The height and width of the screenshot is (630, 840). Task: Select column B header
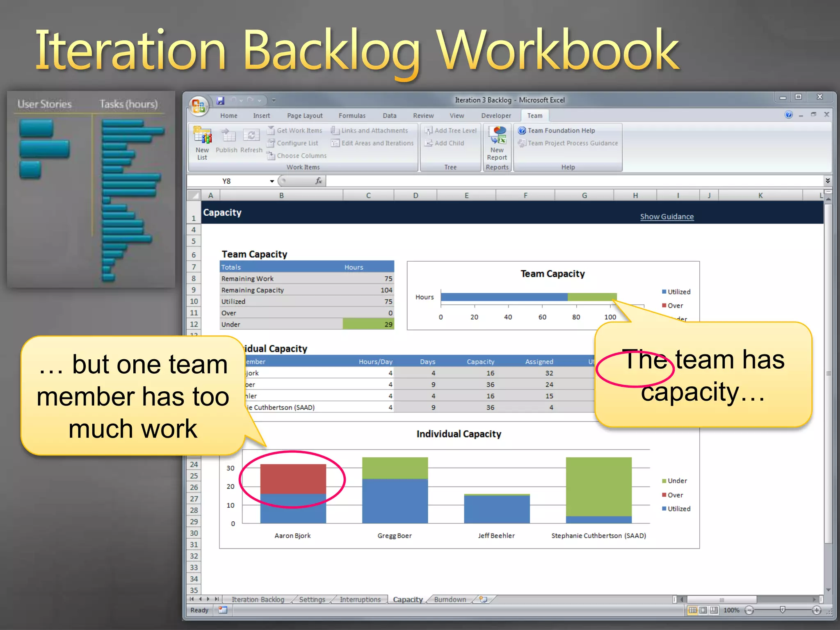(281, 196)
